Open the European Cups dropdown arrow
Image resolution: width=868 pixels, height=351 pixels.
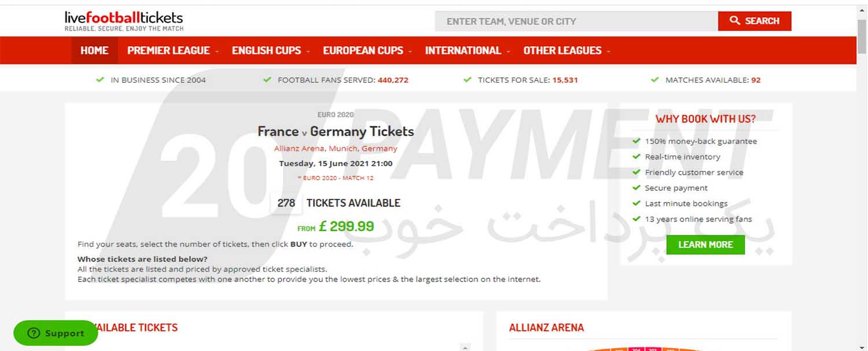click(x=410, y=51)
